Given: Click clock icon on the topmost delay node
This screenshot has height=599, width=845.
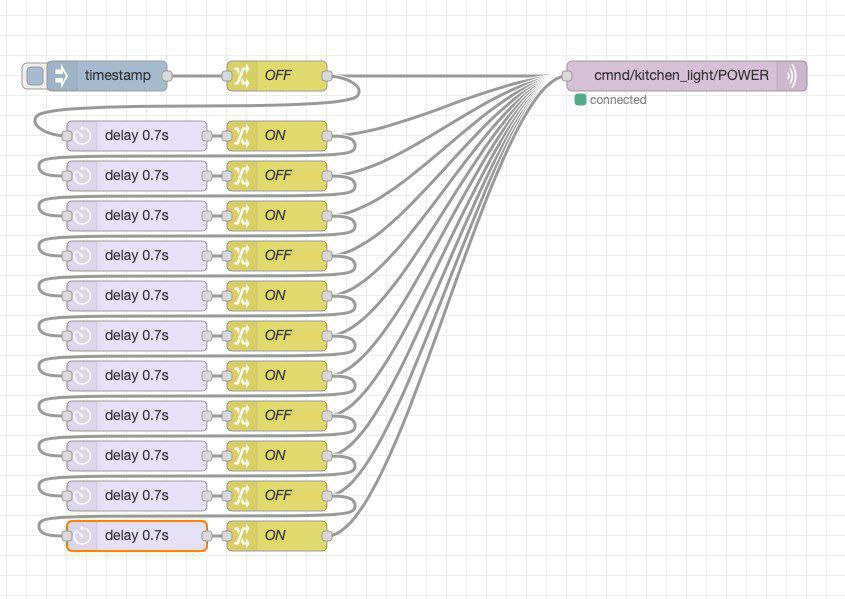Looking at the screenshot, I should (x=82, y=136).
